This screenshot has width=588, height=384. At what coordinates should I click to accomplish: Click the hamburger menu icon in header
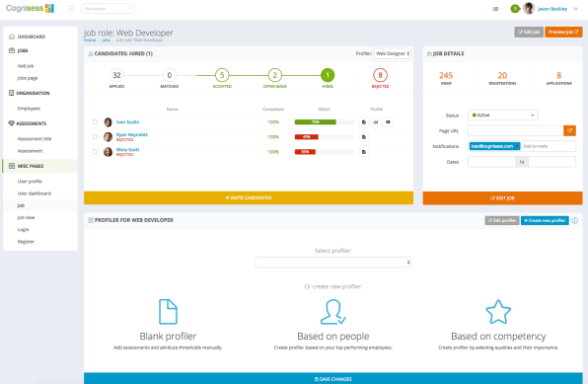click(x=71, y=8)
